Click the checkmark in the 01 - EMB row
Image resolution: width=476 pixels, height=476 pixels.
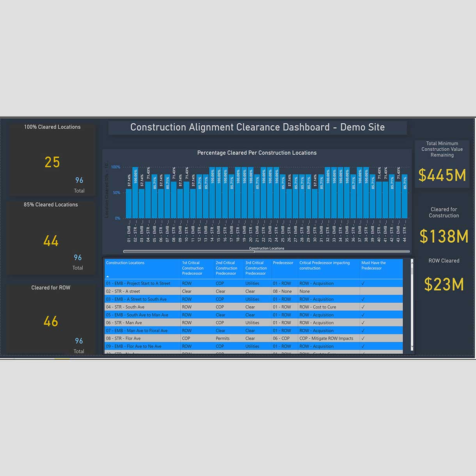tap(363, 284)
